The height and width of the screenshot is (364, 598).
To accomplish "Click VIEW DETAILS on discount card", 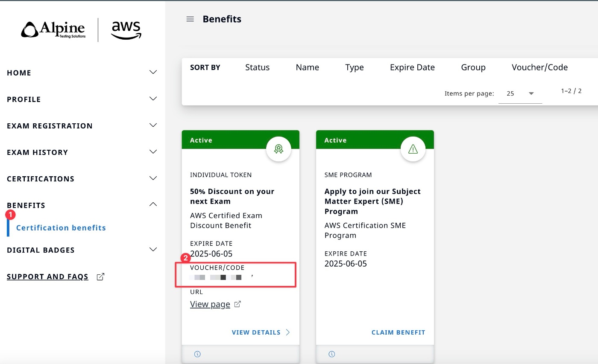I will tap(256, 332).
